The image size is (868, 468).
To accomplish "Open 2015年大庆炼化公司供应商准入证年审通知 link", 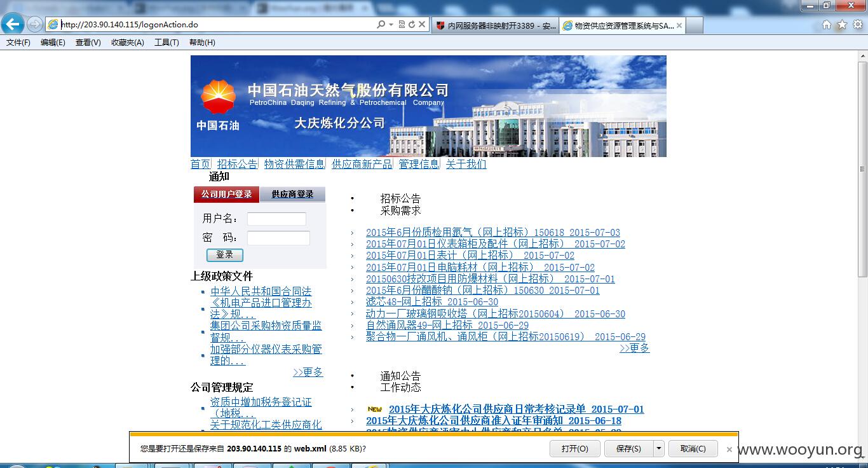I will tap(494, 421).
